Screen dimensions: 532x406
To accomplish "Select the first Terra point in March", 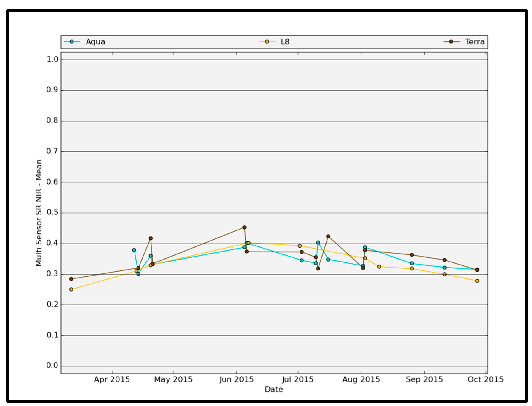I will (71, 279).
